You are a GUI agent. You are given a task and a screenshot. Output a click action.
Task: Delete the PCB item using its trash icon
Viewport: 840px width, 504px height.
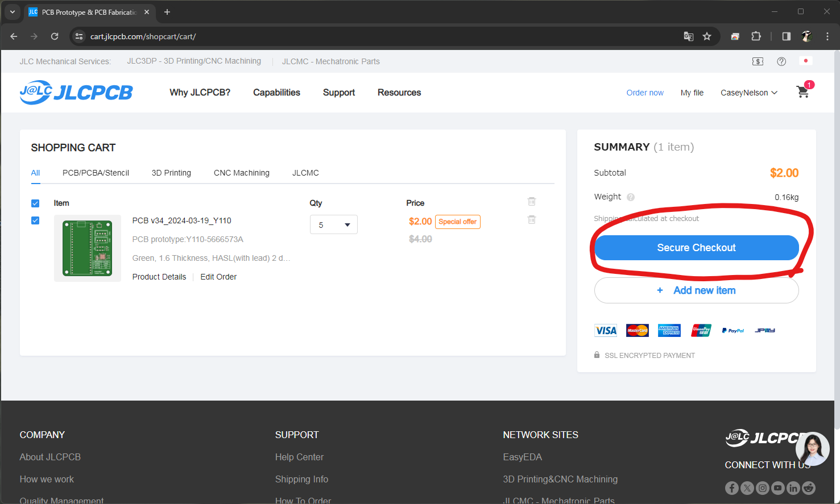[531, 220]
